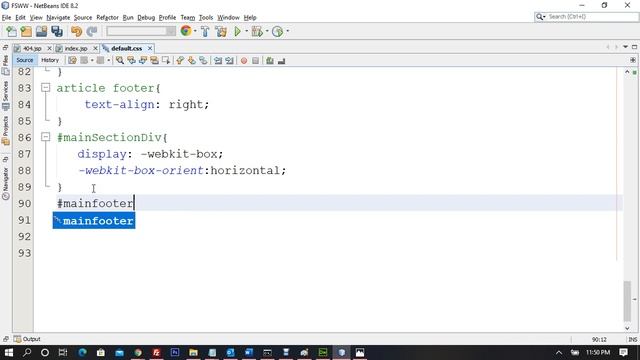Screen dimensions: 640x360
Task: Open Task View on the taskbar
Action: pos(63,352)
